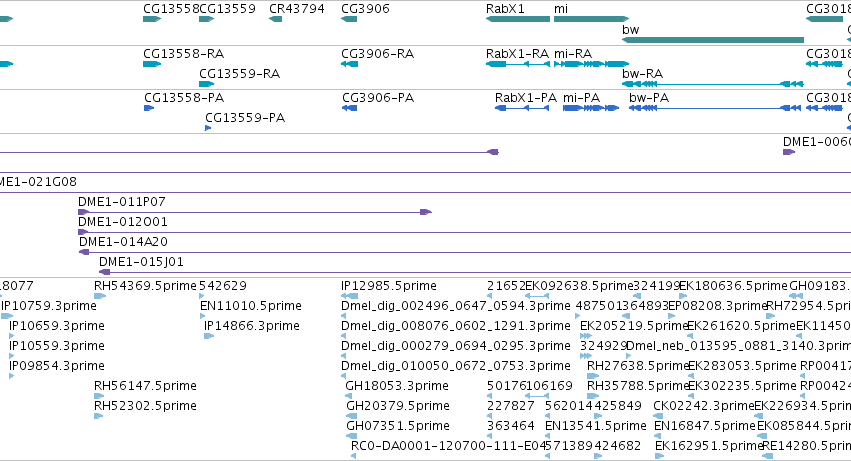Select EST EK092638.5prime

tap(537, 296)
